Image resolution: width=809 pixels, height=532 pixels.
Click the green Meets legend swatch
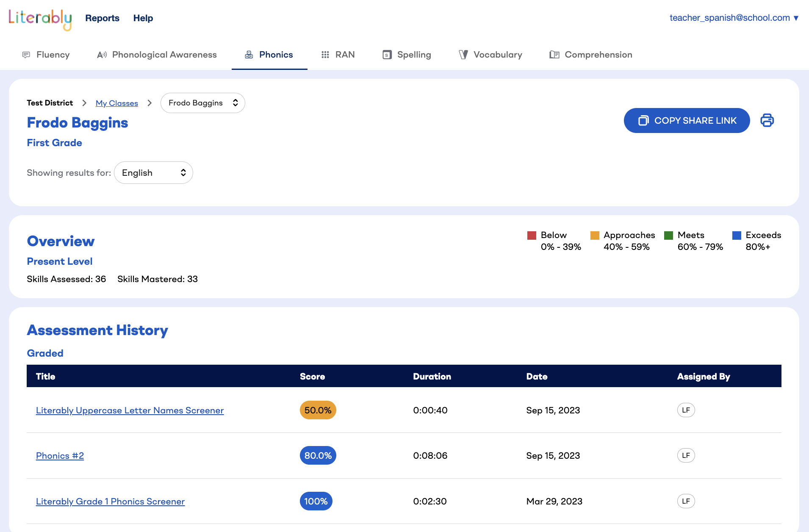pyautogui.click(x=669, y=236)
